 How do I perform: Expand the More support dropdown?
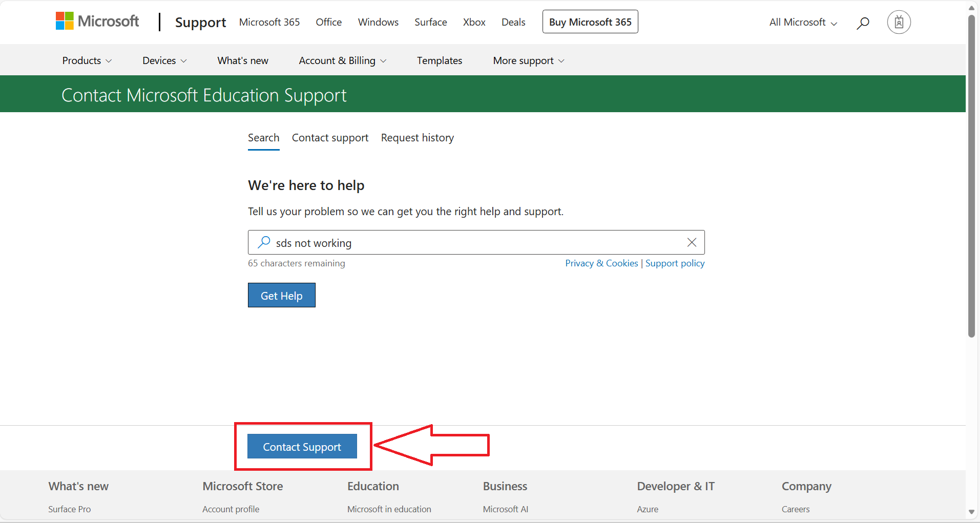[x=529, y=60]
